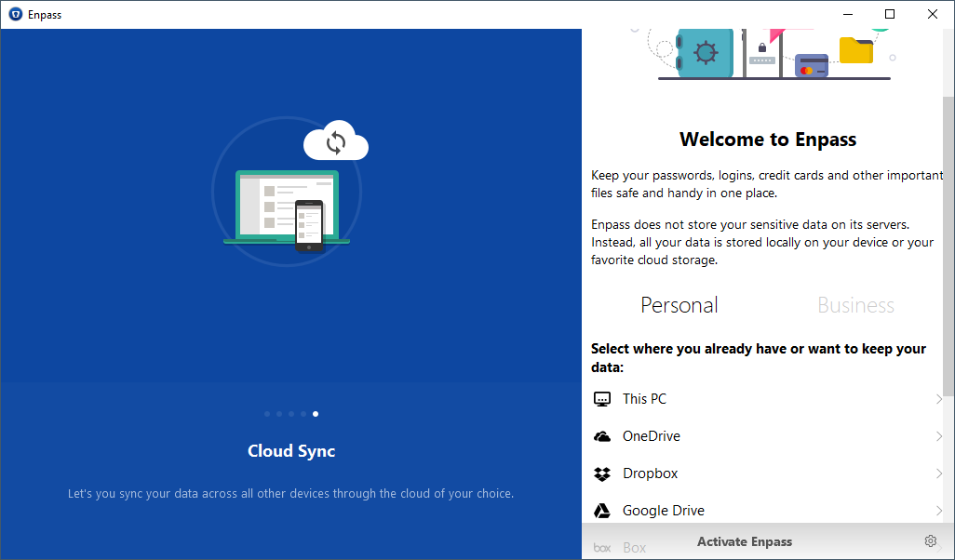Viewport: 955px width, 560px height.
Task: Expand the Dropbox option chevron
Action: (x=938, y=473)
